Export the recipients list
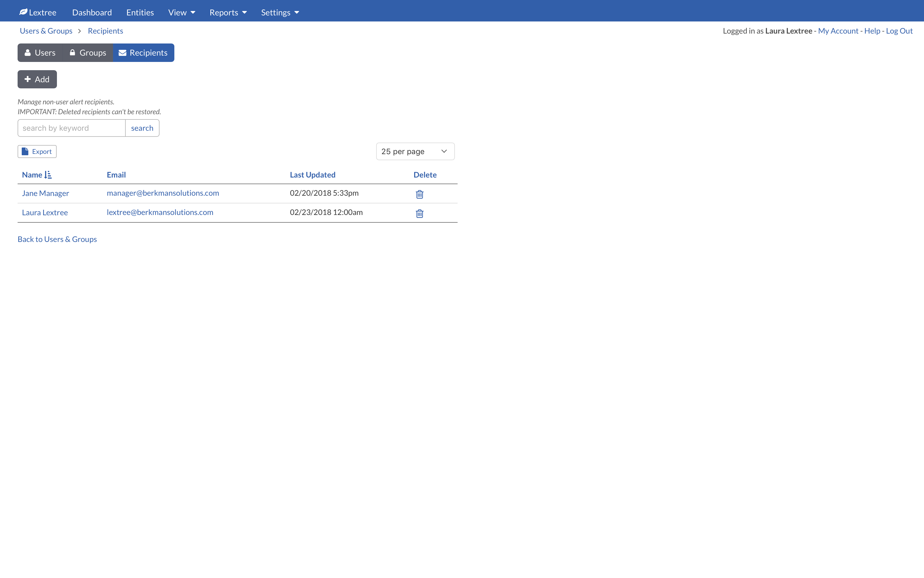This screenshot has width=924, height=578. (37, 151)
